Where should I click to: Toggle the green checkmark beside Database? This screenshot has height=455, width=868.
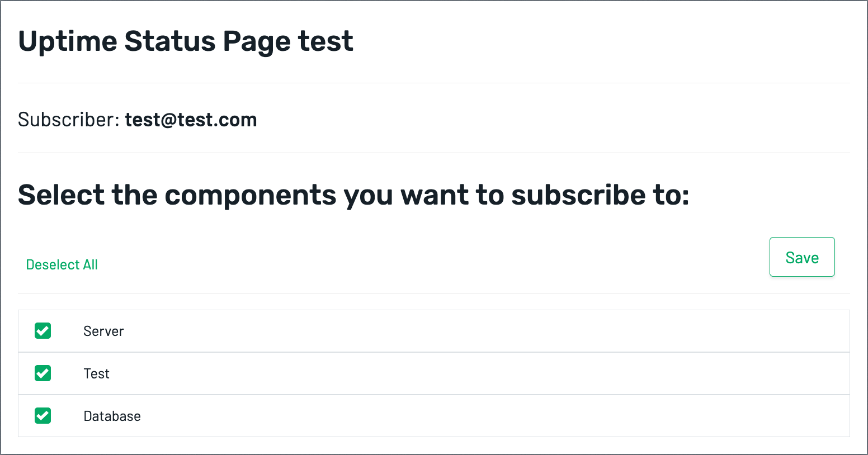(43, 416)
